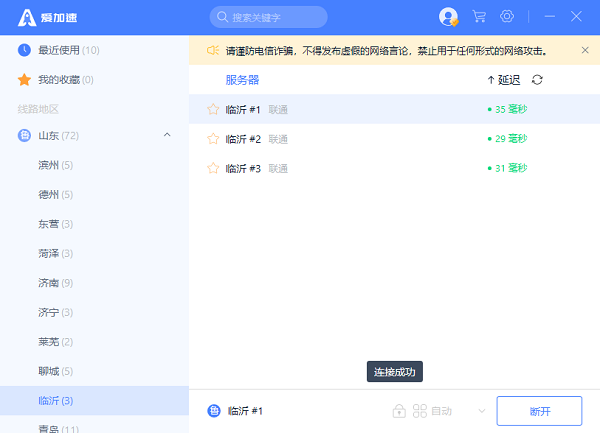
Task: Click the lock icon in bottom bar
Action: pos(399,411)
